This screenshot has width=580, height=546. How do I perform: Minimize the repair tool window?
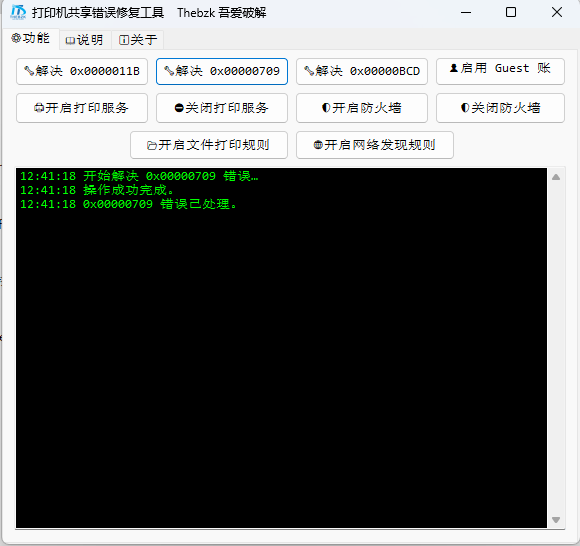click(x=466, y=12)
